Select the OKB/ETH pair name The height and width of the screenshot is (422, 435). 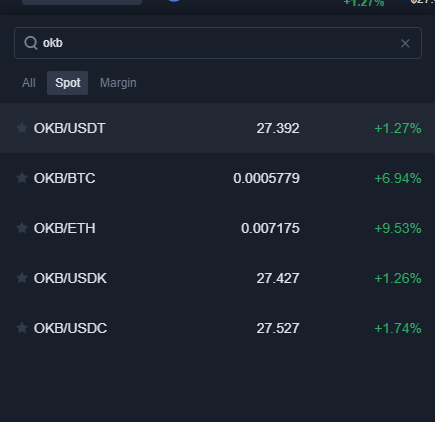64,228
